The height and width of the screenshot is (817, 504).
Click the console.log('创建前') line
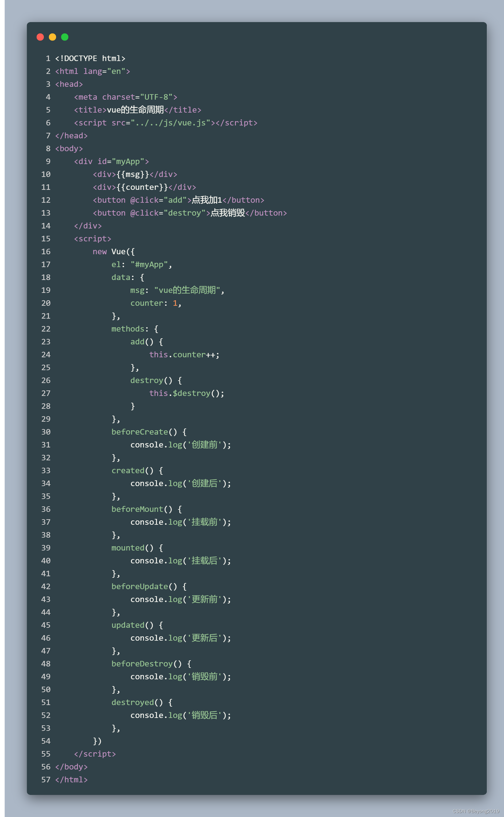tap(181, 445)
